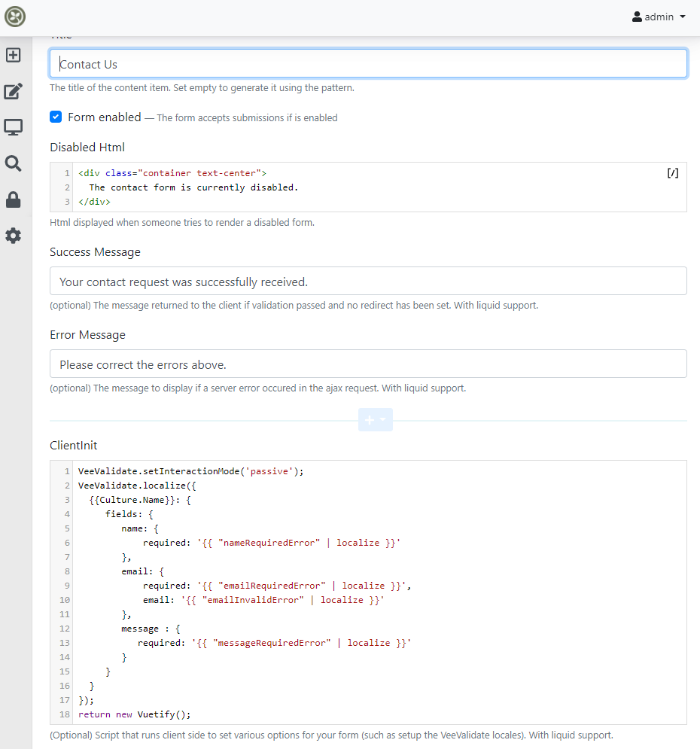Click the emailInvalidError code line
Screen dimensions: 700x749
[x=263, y=601]
